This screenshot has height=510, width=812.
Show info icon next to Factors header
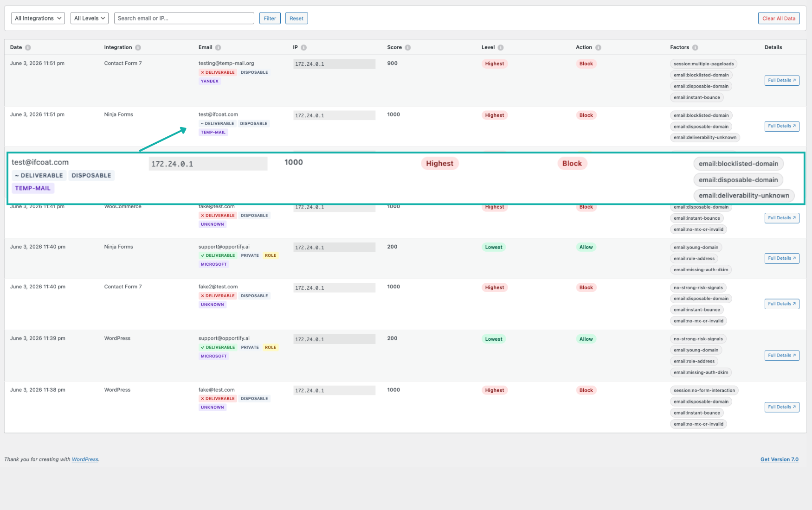(x=695, y=47)
